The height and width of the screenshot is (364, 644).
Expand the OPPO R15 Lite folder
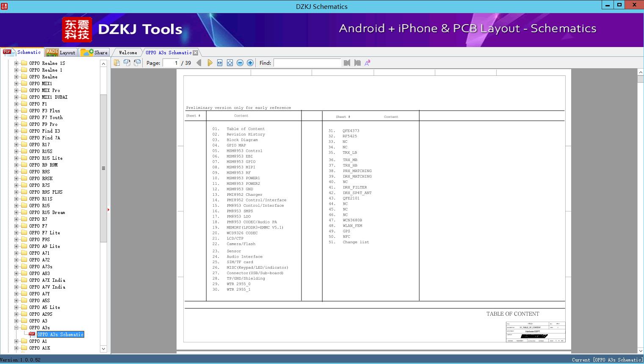point(16,158)
